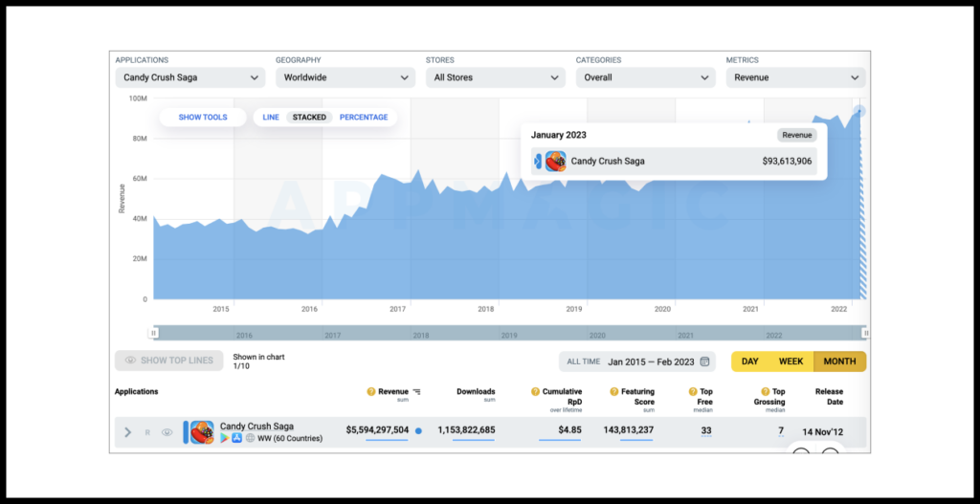Set granularity to Month
980x504 pixels.
tap(839, 362)
